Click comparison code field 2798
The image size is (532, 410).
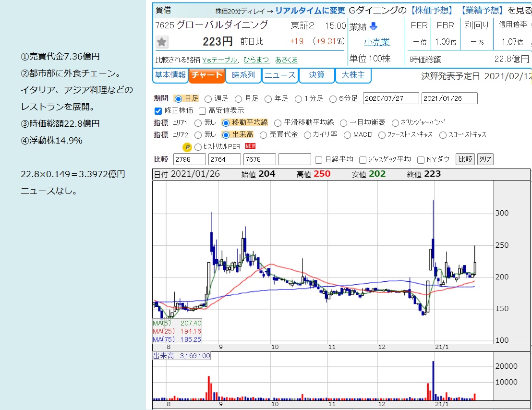(189, 159)
